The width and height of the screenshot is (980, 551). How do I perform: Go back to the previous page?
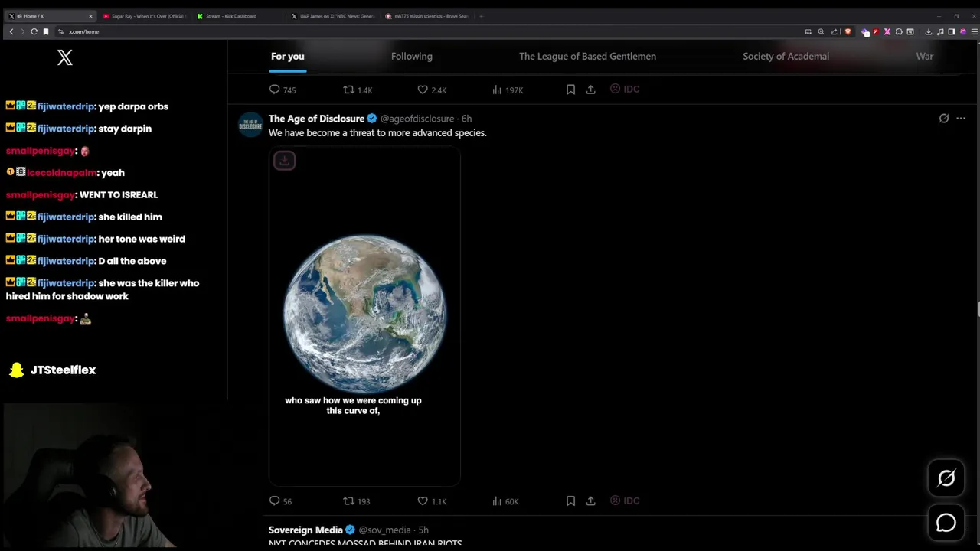[x=11, y=31]
